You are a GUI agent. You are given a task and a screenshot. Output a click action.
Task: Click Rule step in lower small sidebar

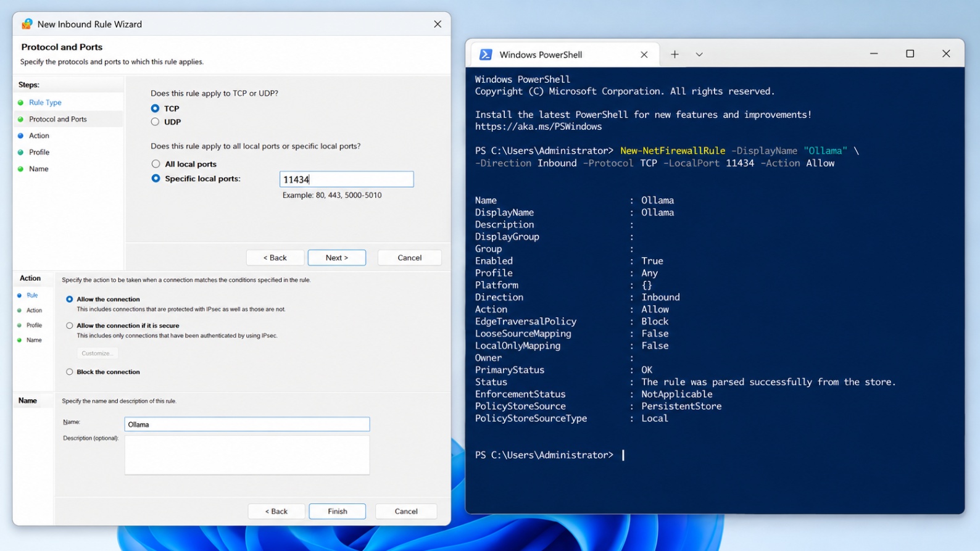pyautogui.click(x=32, y=296)
